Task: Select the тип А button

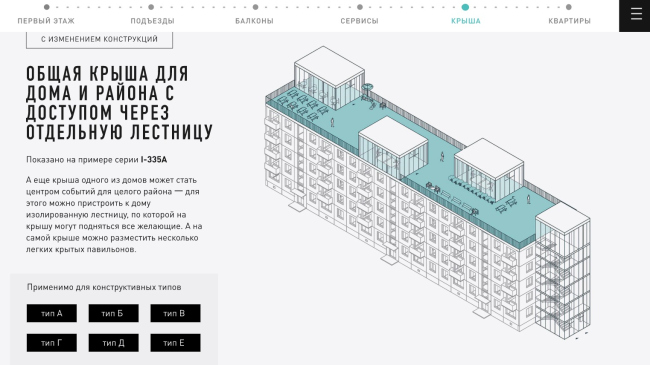Action: click(x=52, y=313)
